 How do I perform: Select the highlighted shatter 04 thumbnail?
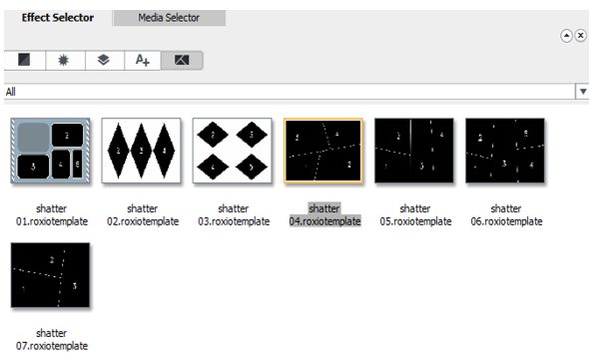(323, 151)
